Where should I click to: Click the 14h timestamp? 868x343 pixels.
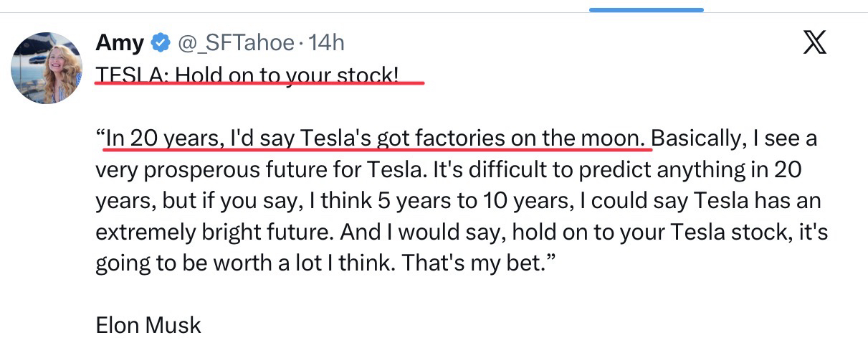click(326, 43)
